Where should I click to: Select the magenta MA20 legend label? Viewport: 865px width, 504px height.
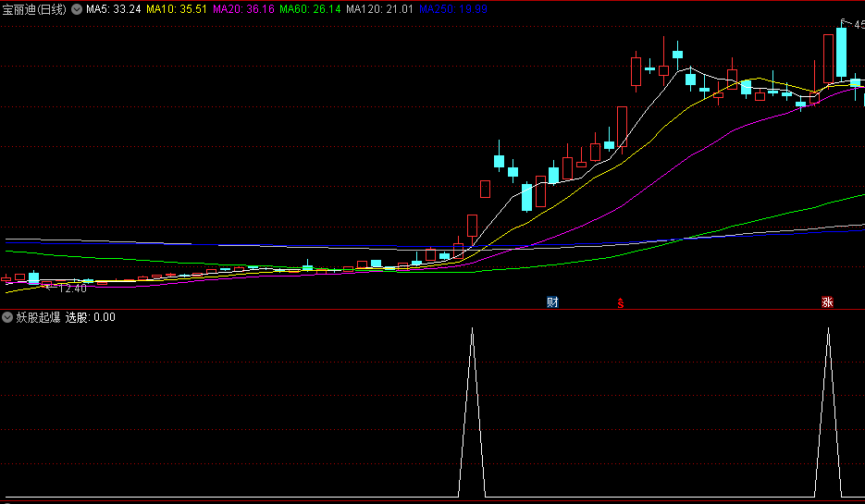click(242, 9)
